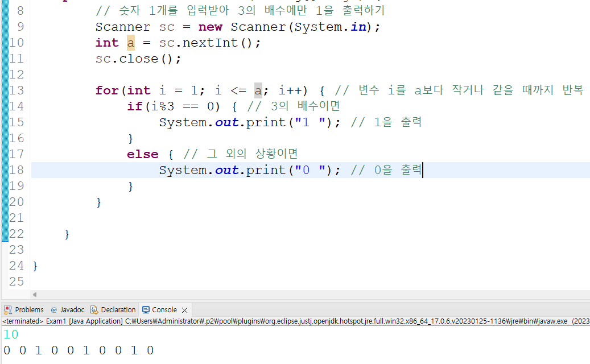
Task: Click the comment '// 그 외의 상황이면'
Action: click(x=241, y=154)
